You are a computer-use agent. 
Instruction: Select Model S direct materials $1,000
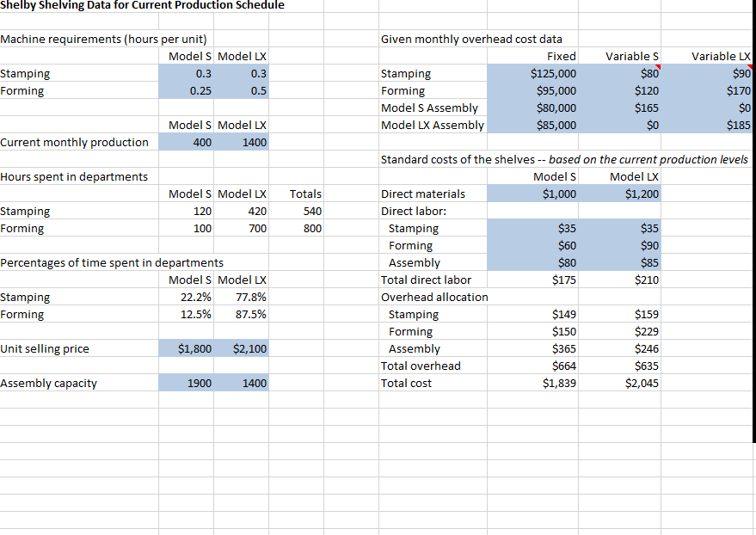(x=532, y=194)
